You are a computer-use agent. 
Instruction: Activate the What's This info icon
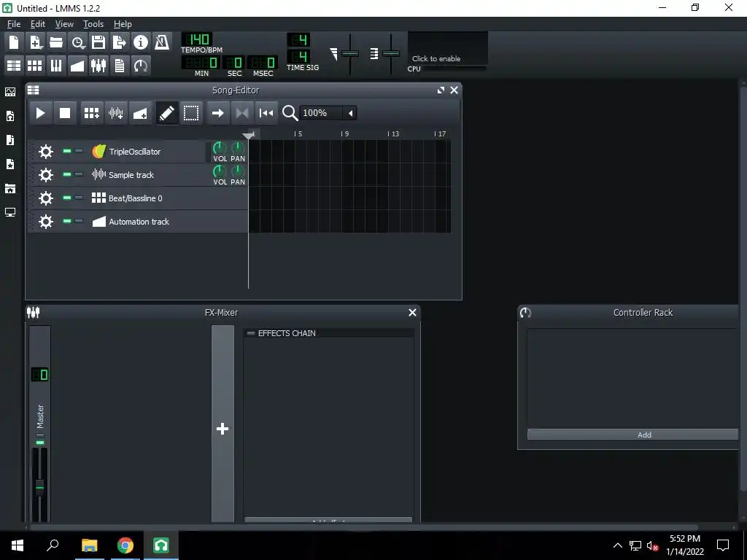tap(141, 42)
